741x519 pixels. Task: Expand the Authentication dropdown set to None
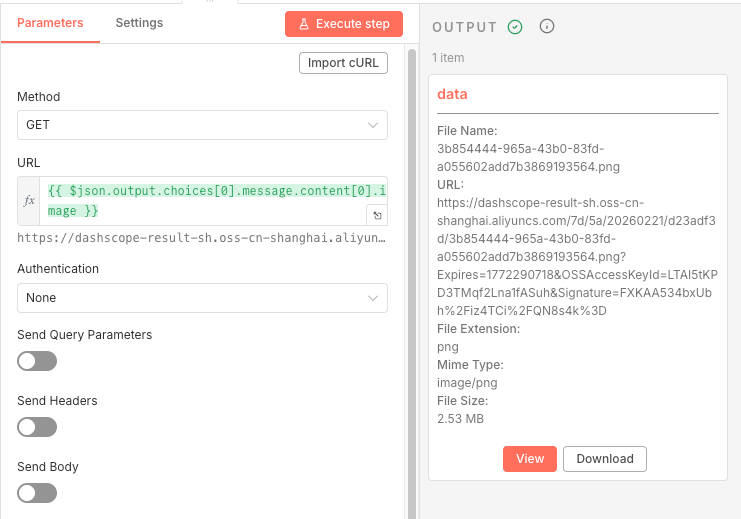coord(202,298)
